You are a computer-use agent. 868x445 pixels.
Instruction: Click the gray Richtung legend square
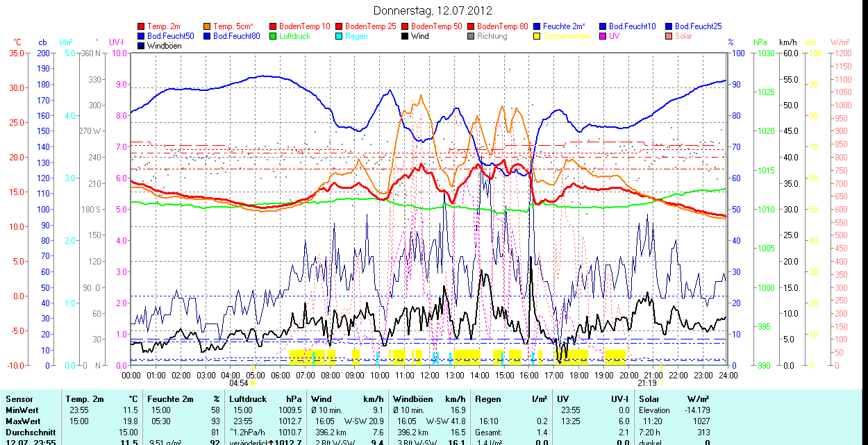pyautogui.click(x=471, y=36)
